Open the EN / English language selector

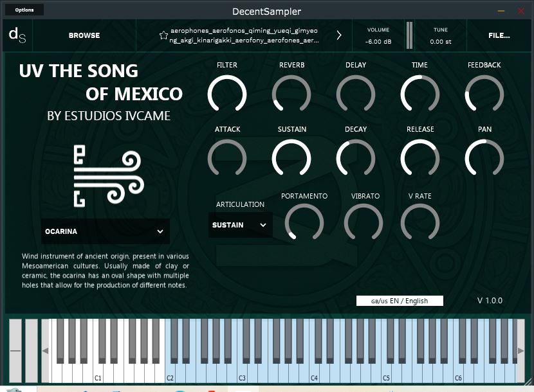click(400, 301)
